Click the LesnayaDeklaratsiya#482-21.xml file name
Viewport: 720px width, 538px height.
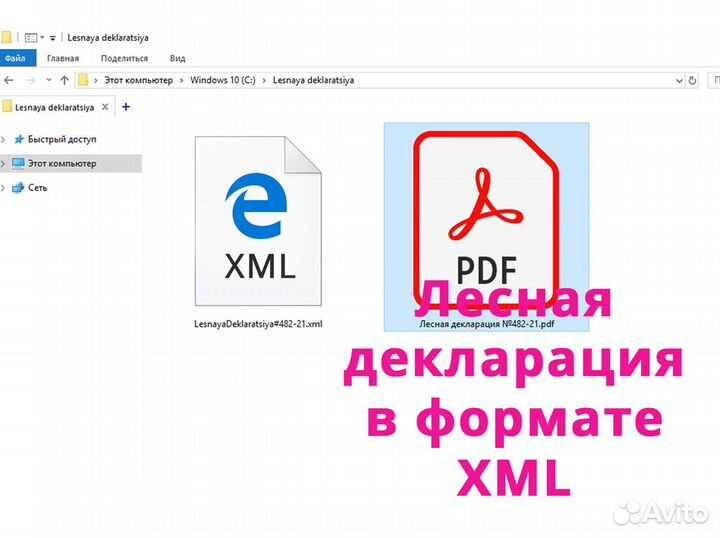click(258, 324)
